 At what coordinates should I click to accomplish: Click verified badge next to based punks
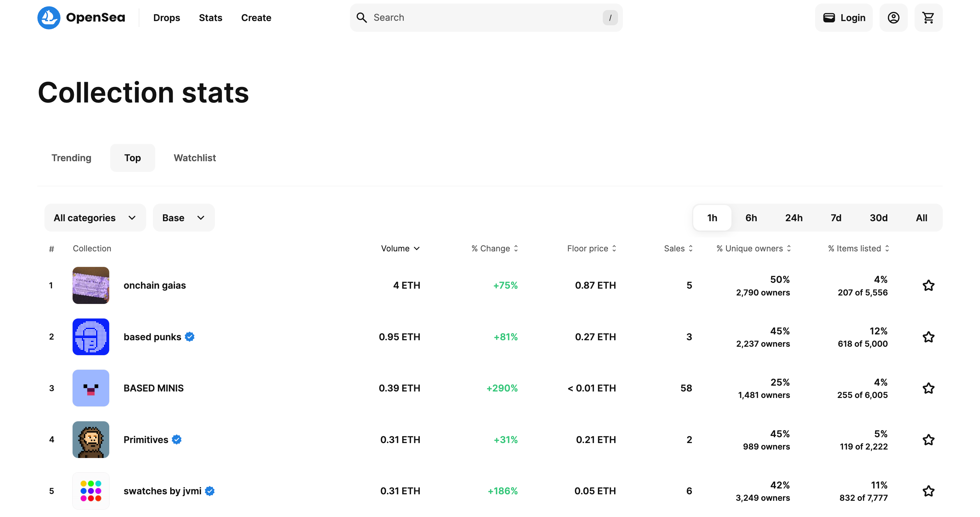(x=190, y=337)
